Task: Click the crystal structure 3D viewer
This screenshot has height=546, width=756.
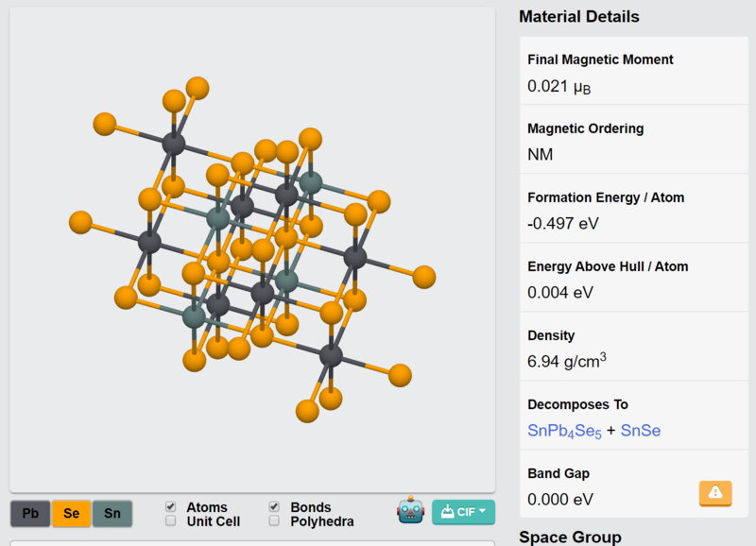Action: (x=252, y=249)
